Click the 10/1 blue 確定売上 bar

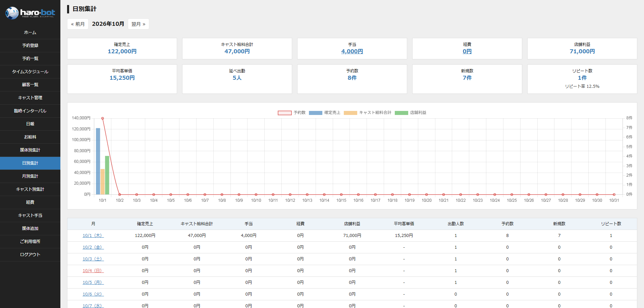98,161
